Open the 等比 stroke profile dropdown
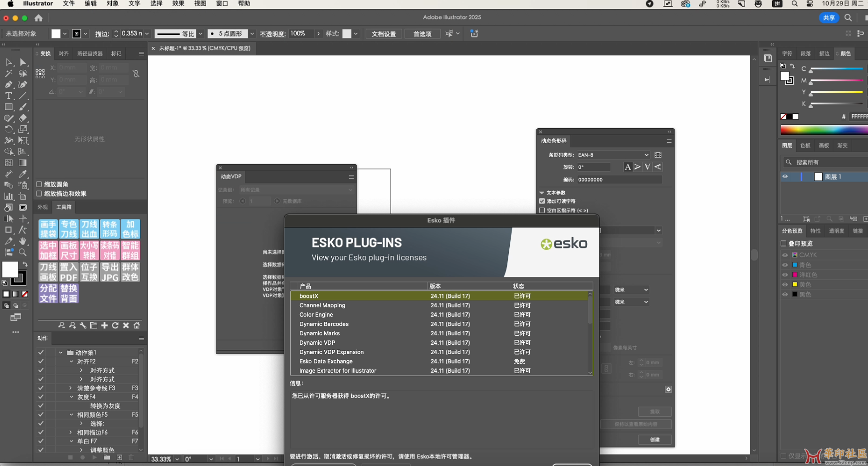The image size is (868, 466). [x=201, y=34]
